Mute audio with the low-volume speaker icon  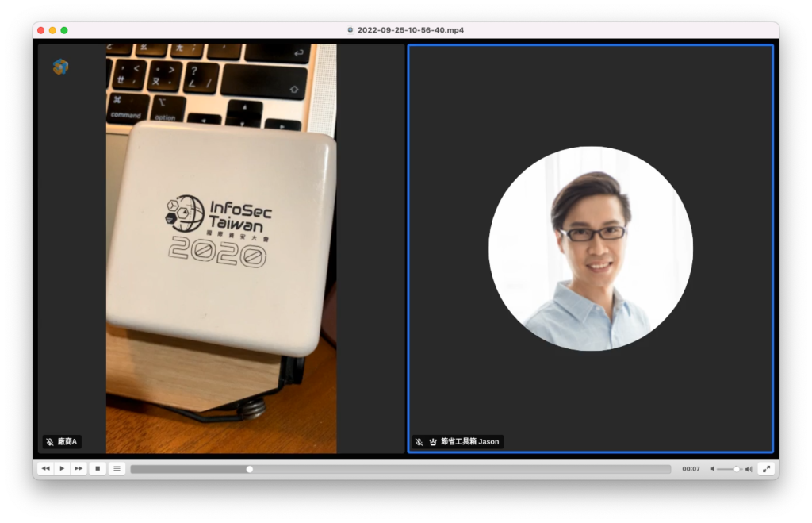tap(713, 469)
